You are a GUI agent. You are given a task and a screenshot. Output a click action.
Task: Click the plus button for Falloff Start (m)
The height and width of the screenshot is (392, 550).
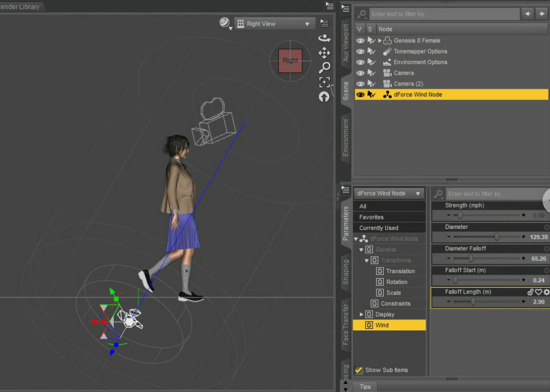(523, 280)
